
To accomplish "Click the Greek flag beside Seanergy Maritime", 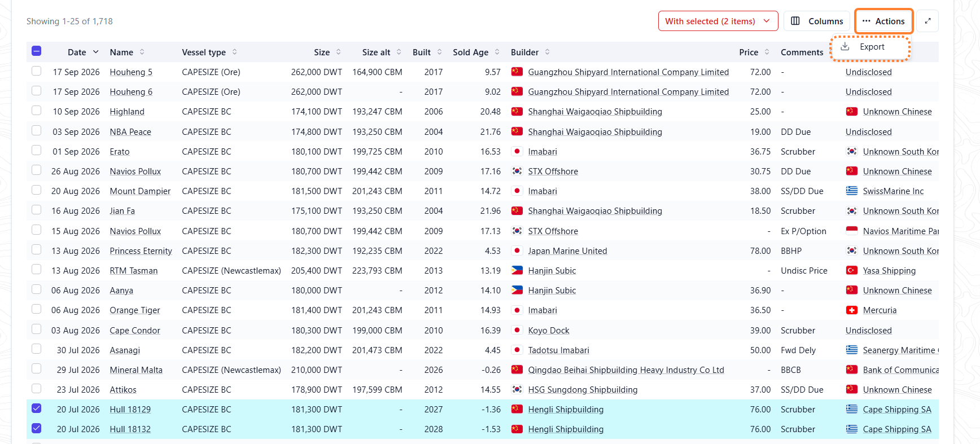I will pos(852,350).
